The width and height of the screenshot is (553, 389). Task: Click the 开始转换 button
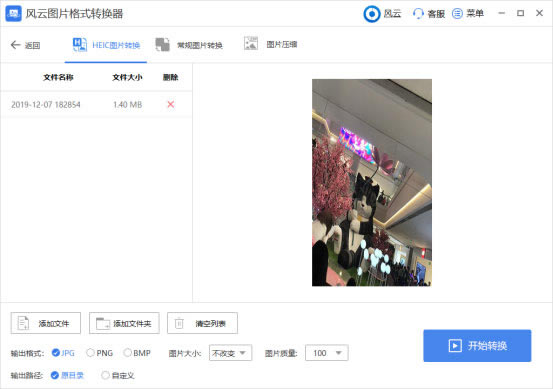pyautogui.click(x=477, y=346)
